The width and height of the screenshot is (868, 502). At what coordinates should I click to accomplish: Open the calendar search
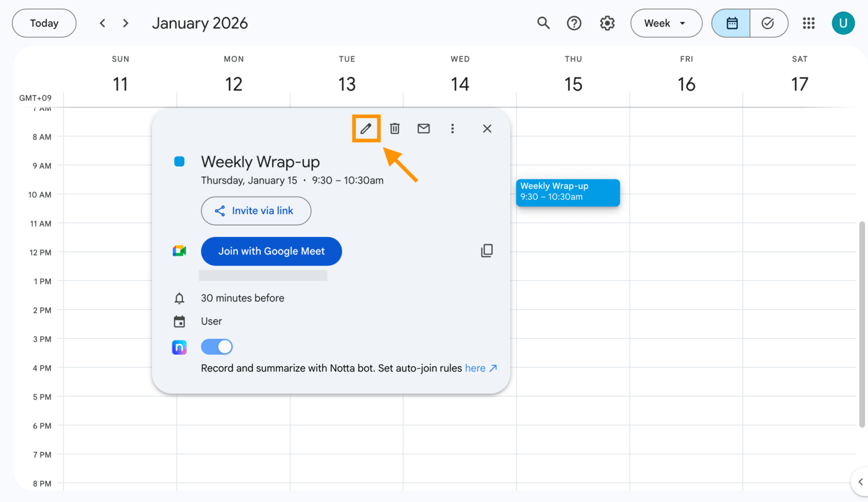coord(543,23)
